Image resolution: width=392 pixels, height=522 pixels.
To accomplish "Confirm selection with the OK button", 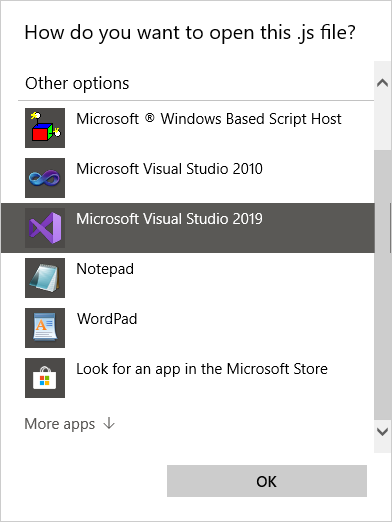I will [x=267, y=481].
